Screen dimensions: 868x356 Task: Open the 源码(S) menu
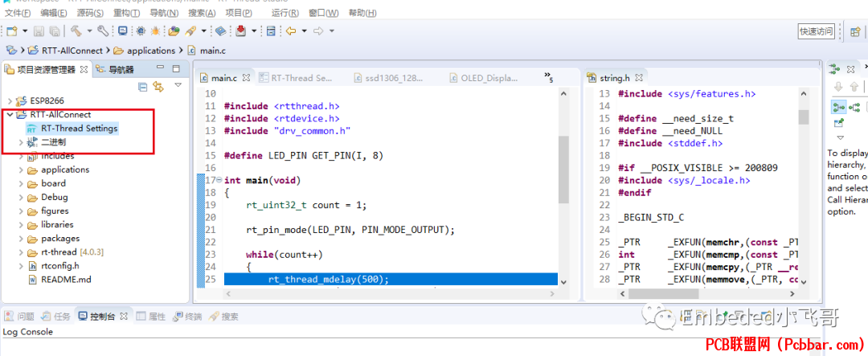point(90,13)
